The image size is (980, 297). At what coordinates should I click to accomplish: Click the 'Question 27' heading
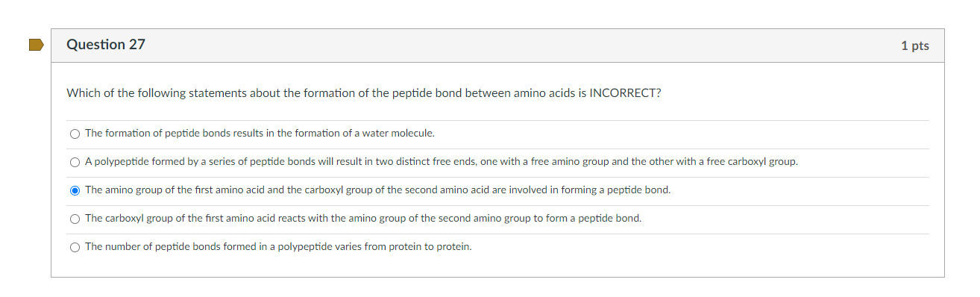(x=106, y=45)
